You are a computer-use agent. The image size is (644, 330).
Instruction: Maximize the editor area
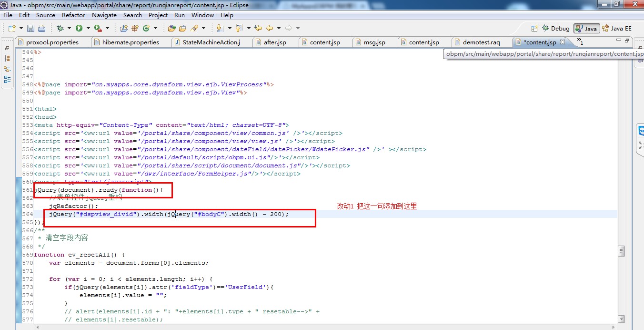click(627, 41)
